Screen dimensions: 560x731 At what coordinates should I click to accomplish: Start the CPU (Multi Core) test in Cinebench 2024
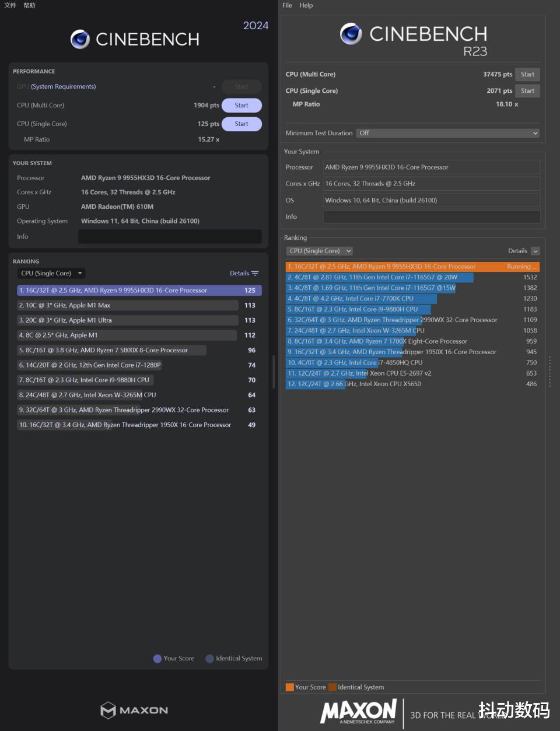(x=242, y=106)
